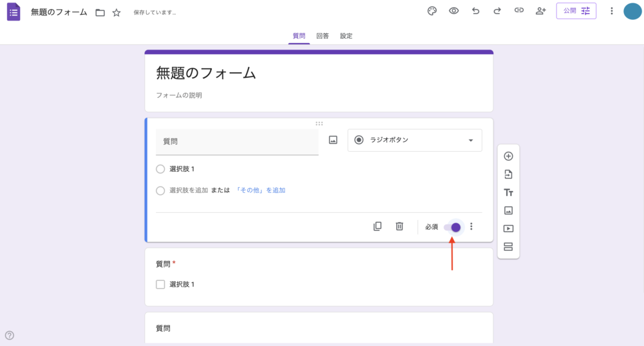The image size is (644, 346).
Task: Click the form title 無題のフォーム heading
Action: [x=206, y=73]
